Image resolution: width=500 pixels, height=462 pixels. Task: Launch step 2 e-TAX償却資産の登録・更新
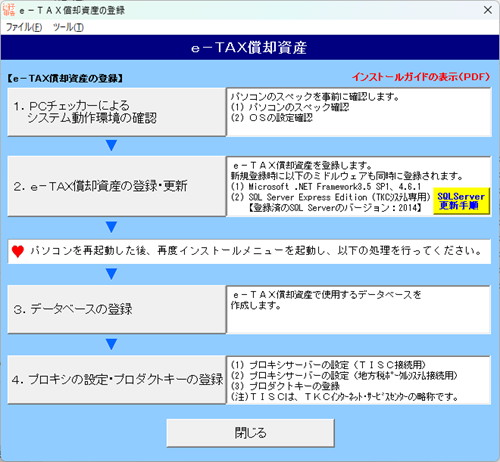(117, 186)
